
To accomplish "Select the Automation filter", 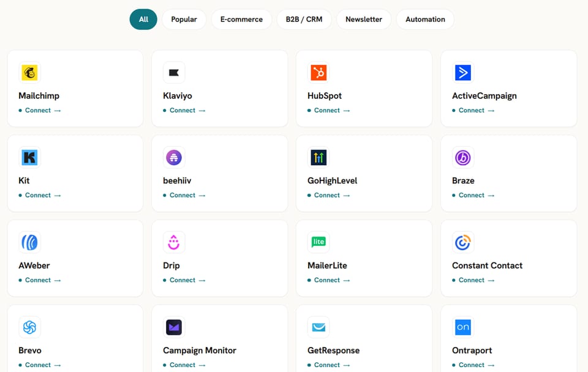I will (425, 20).
